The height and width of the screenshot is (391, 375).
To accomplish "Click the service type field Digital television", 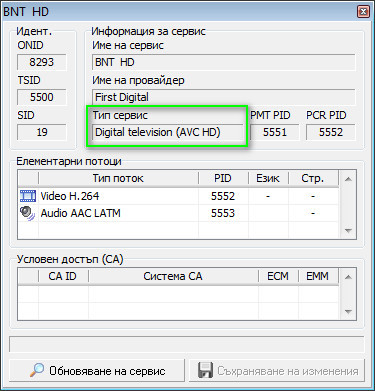I will coord(168,132).
